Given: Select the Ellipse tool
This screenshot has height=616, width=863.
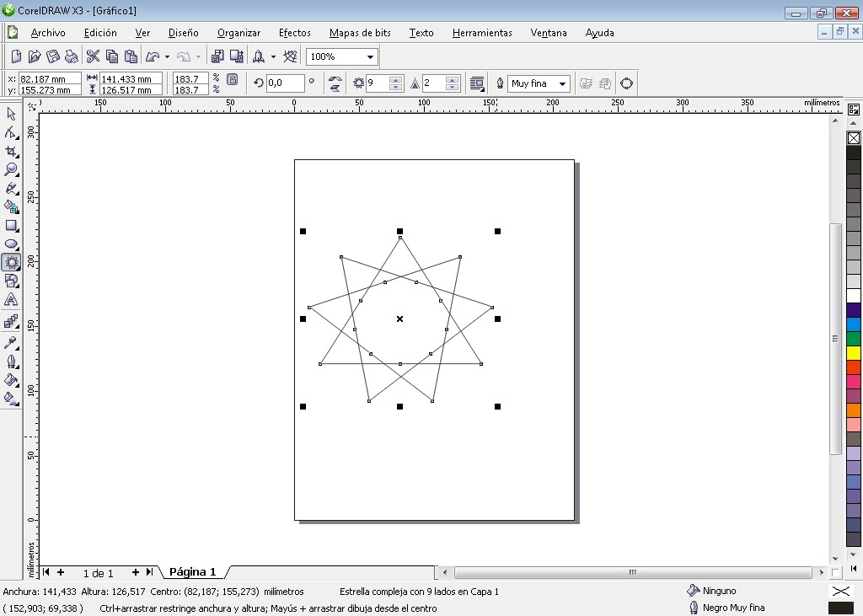Looking at the screenshot, I should (x=11, y=244).
